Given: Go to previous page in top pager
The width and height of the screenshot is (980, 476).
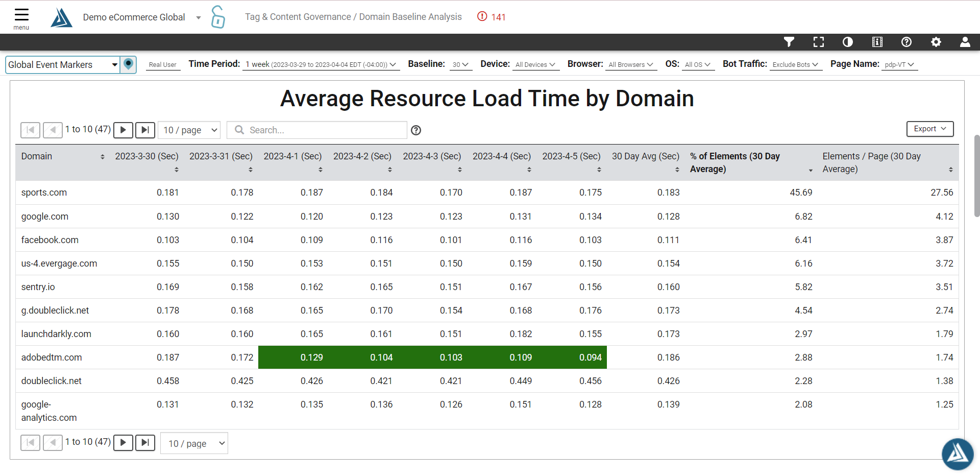Looking at the screenshot, I should (53, 130).
